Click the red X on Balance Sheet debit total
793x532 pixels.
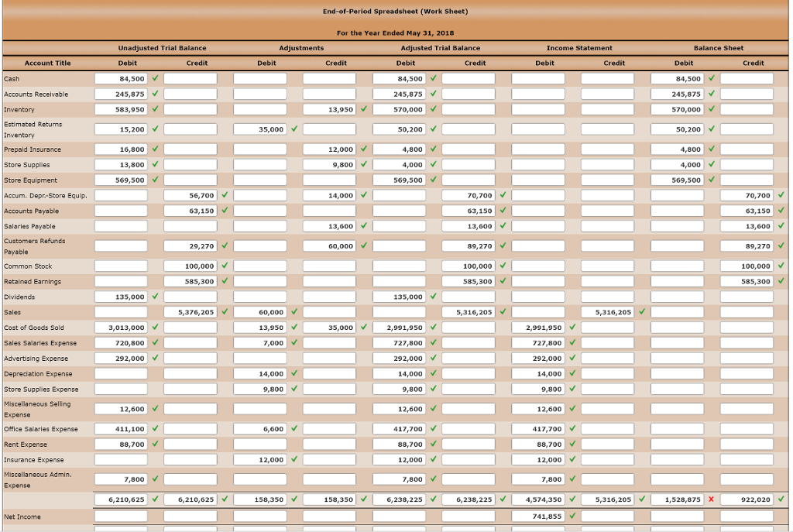[711, 499]
